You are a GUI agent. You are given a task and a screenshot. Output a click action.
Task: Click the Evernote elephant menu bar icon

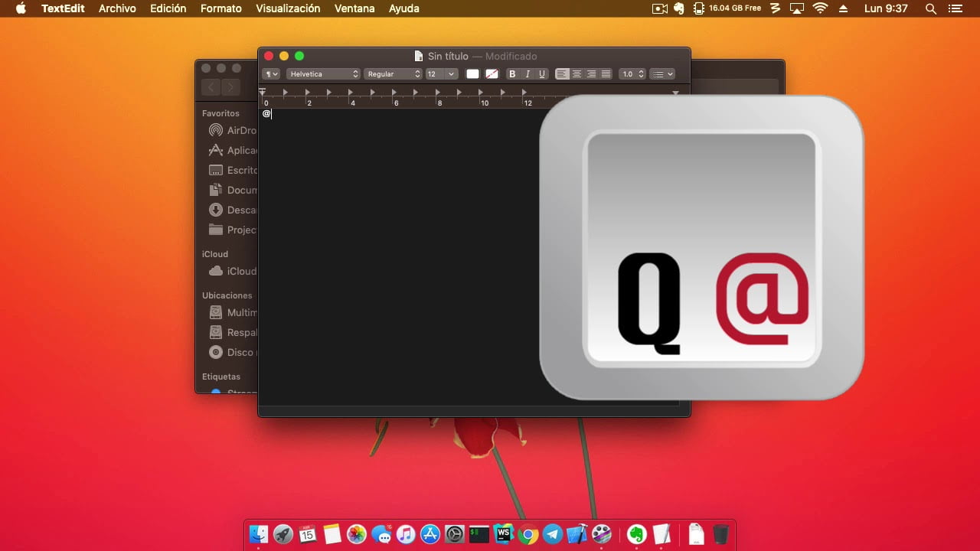click(x=679, y=8)
